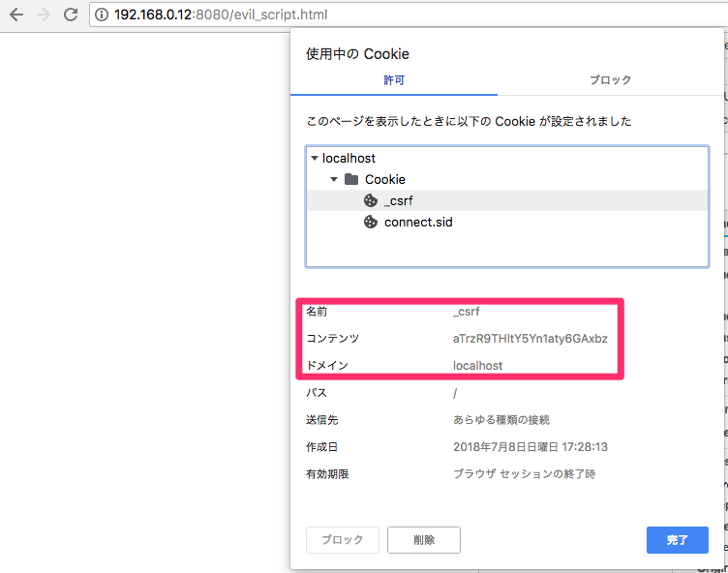Image resolution: width=728 pixels, height=573 pixels.
Task: Click the コンテンツ label
Action: (332, 339)
